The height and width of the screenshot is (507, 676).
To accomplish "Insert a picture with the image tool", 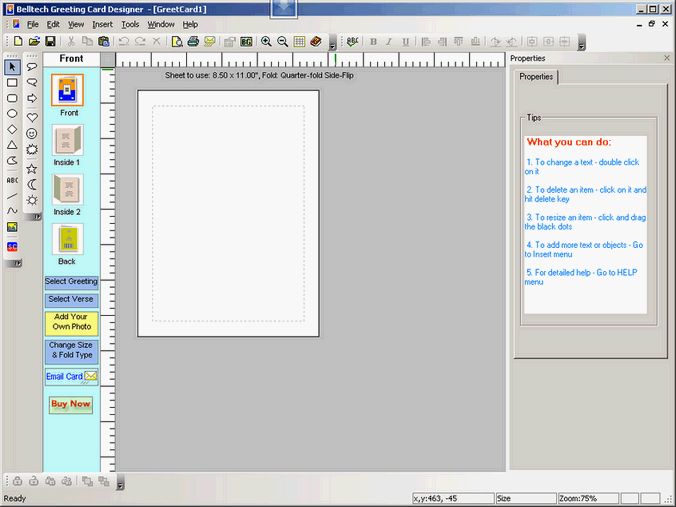I will (x=12, y=227).
